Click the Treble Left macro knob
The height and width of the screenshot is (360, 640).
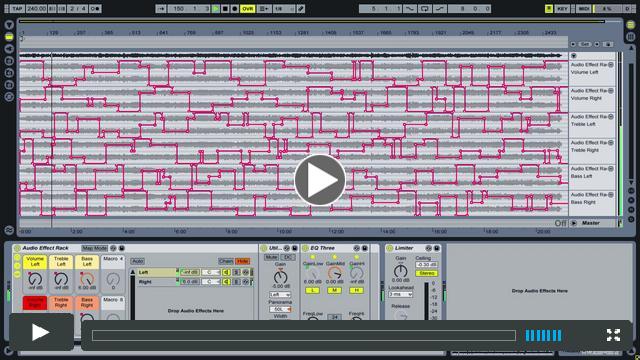pyautogui.click(x=61, y=279)
